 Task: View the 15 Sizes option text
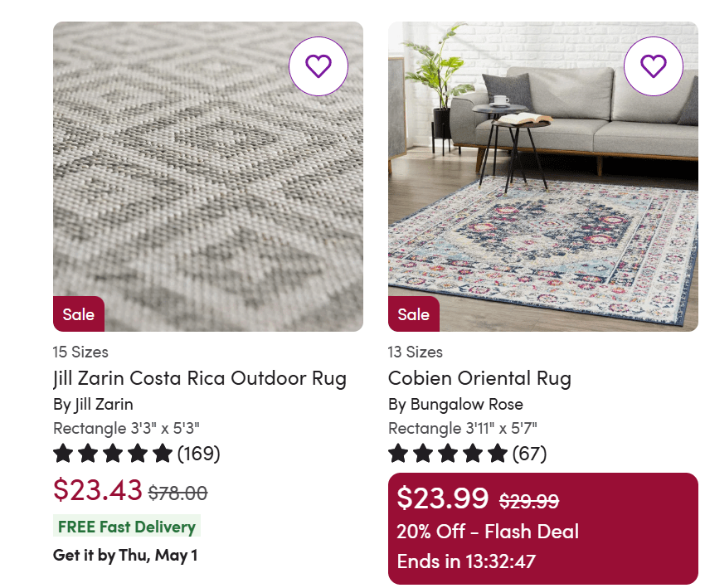(80, 352)
